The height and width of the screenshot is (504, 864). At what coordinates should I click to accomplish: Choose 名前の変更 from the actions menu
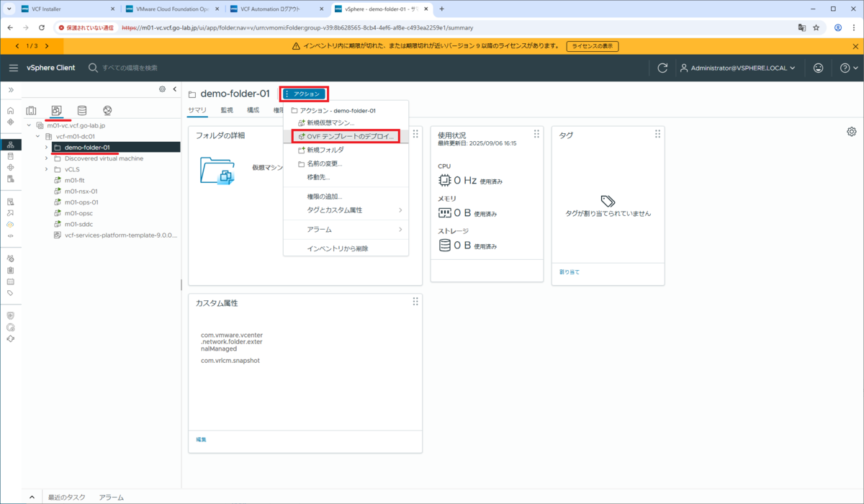tap(346, 163)
